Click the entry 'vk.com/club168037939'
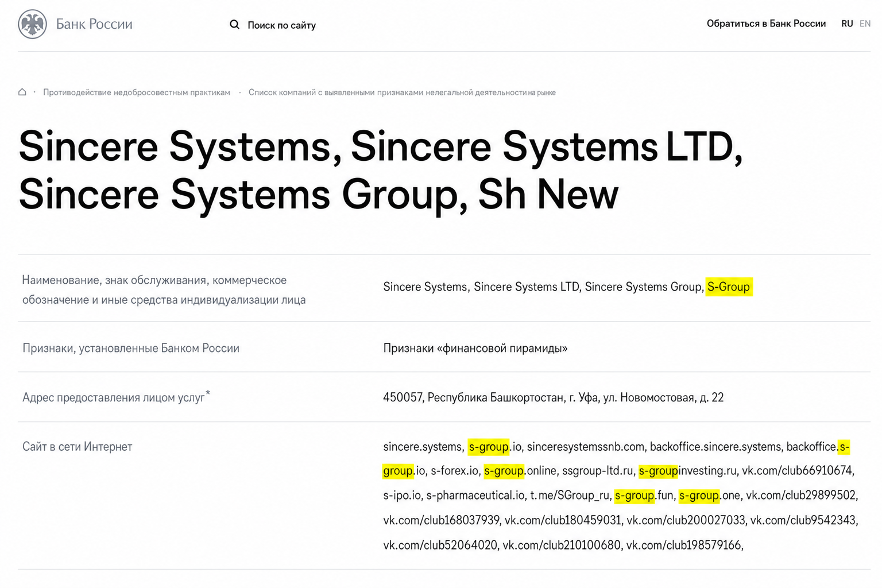This screenshot has width=882, height=588. pyautogui.click(x=442, y=520)
